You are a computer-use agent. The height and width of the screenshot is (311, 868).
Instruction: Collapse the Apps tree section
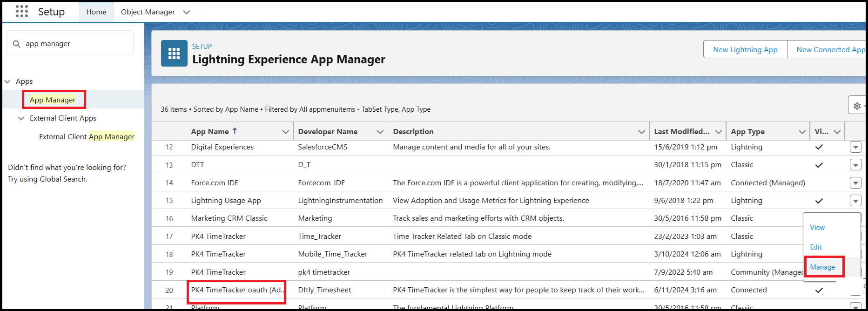click(7, 81)
